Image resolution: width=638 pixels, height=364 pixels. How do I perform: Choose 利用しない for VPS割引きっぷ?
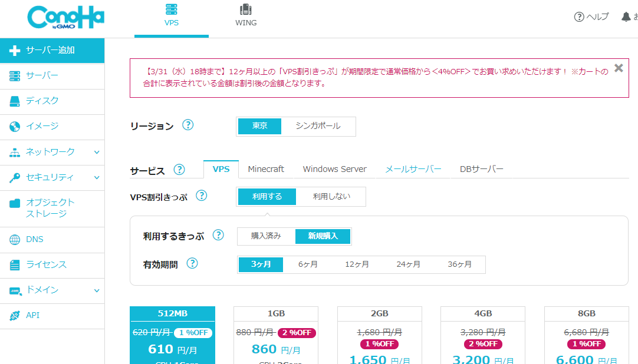point(331,197)
